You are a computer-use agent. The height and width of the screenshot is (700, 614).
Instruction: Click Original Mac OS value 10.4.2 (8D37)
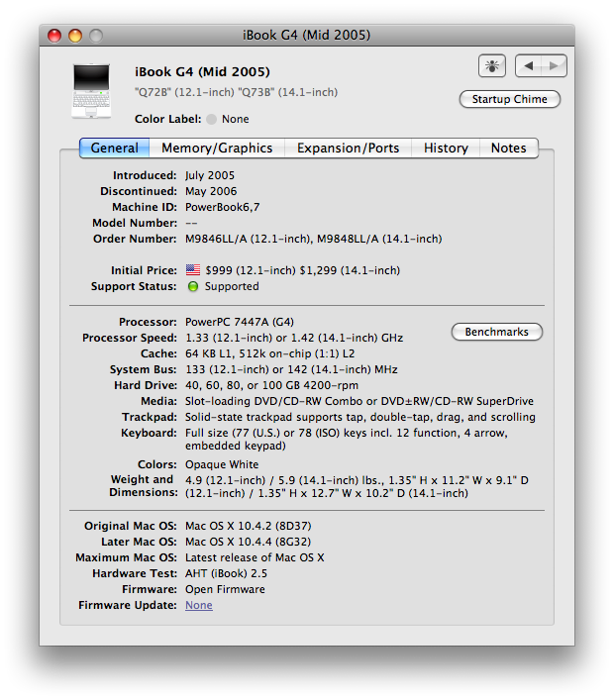[249, 526]
